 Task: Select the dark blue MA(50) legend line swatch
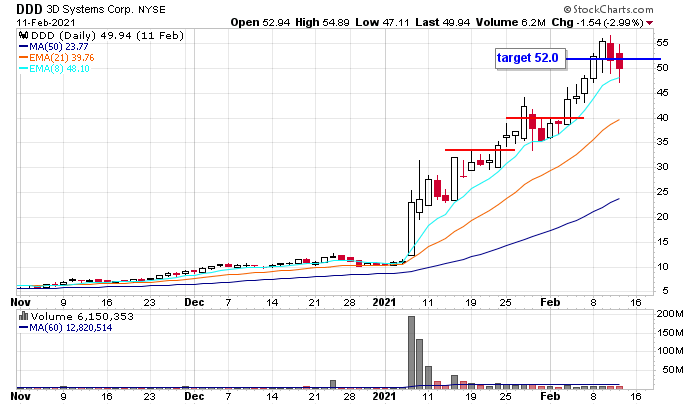click(x=23, y=46)
